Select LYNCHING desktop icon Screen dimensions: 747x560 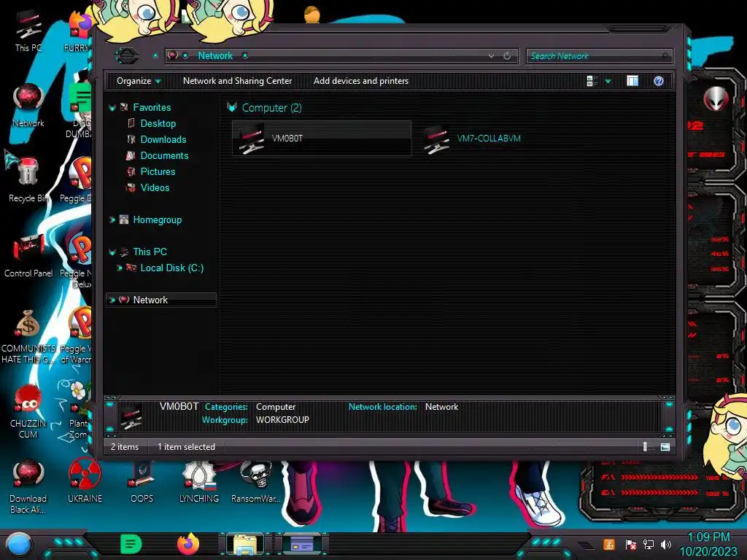199,481
